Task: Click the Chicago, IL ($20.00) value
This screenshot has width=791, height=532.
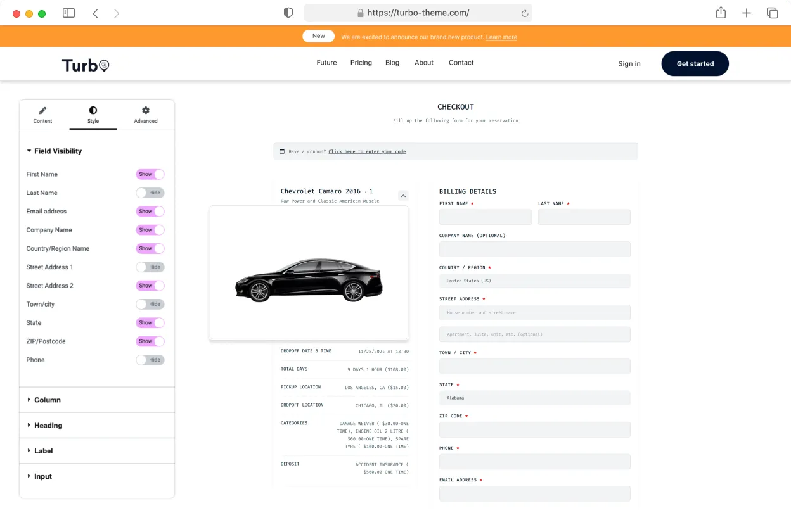Action: pyautogui.click(x=382, y=405)
